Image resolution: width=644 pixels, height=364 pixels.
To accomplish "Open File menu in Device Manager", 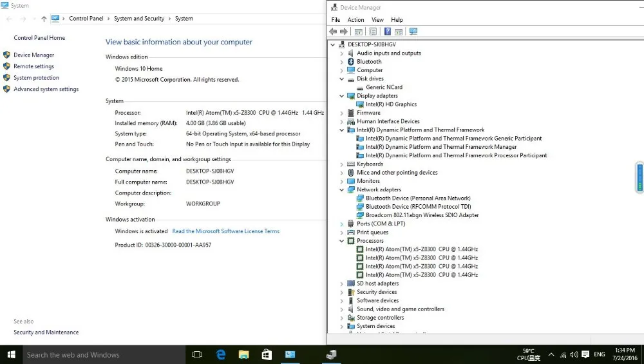I will [336, 20].
